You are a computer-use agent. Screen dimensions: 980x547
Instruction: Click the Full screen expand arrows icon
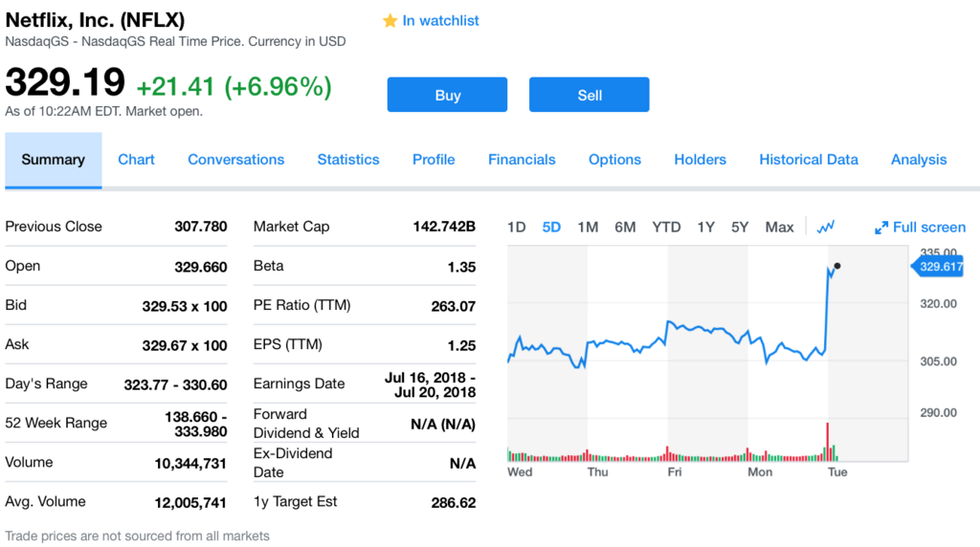[x=881, y=228]
